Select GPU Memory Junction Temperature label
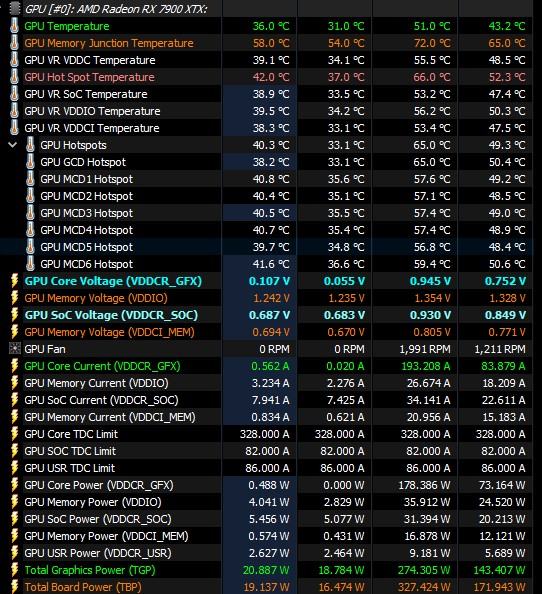Viewport: 542px width, 594px height. click(109, 43)
